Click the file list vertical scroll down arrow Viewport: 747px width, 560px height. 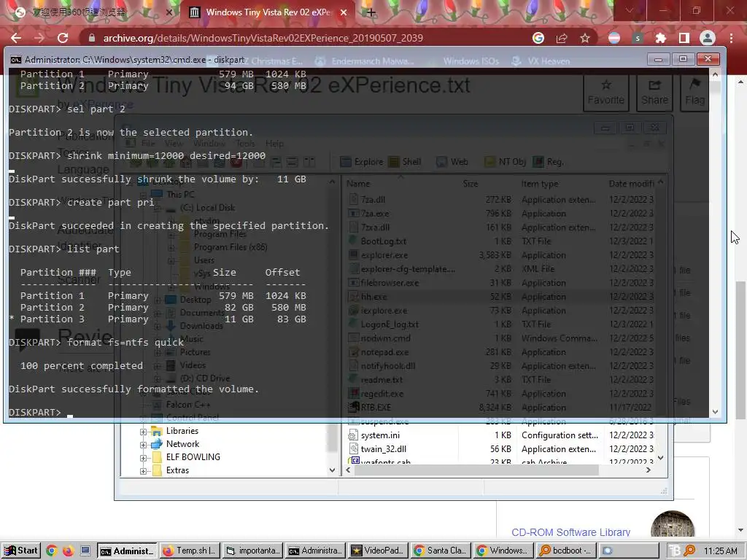click(660, 458)
